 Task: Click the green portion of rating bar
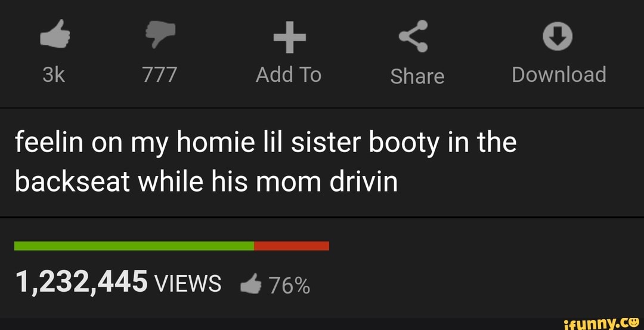[134, 246]
